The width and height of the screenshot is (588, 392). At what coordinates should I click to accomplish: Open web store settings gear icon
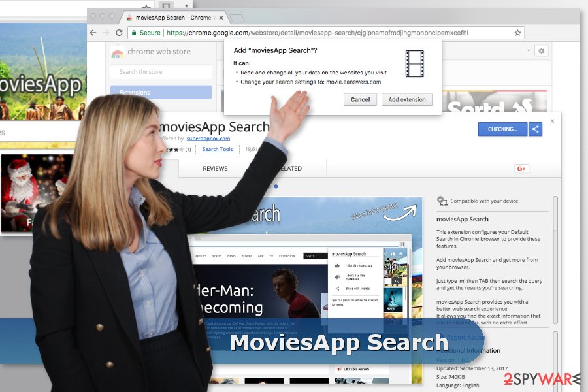pyautogui.click(x=541, y=51)
